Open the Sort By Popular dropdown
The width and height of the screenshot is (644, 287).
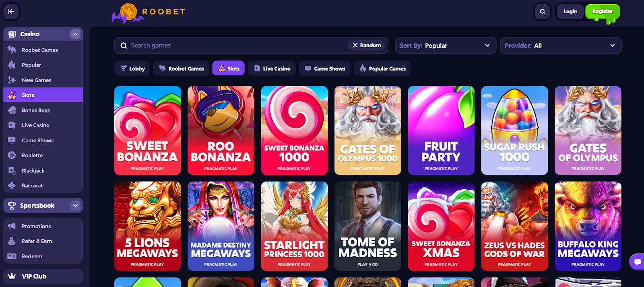click(446, 46)
